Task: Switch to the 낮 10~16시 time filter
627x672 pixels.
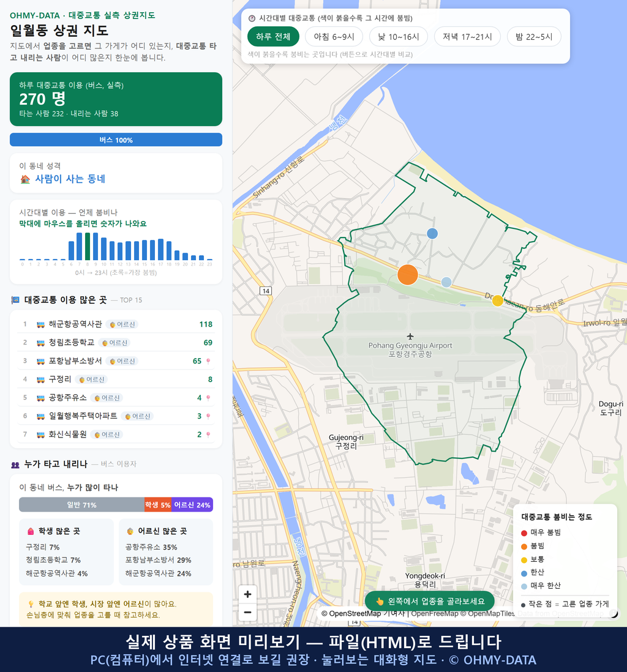Action: [x=399, y=37]
